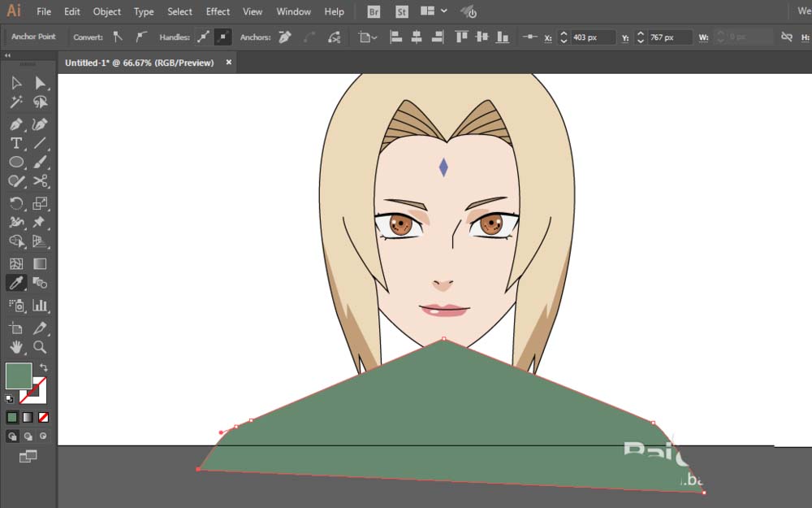Open Adobe Stock (St) button
Screen dimensions: 812x508
pos(401,11)
